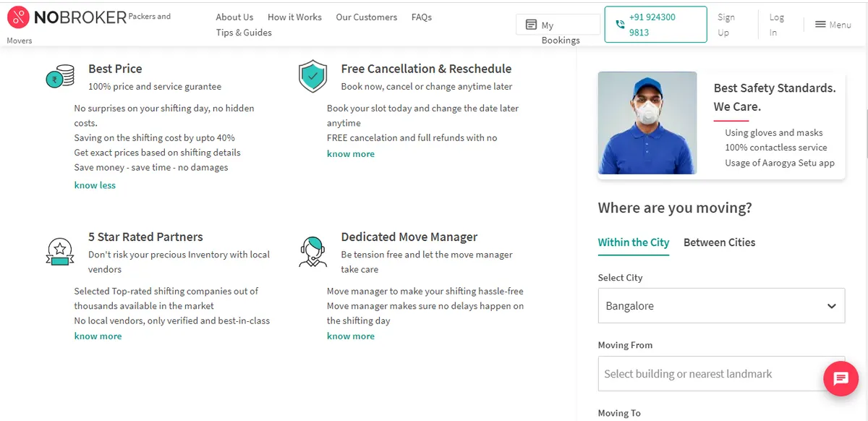Screen dimensions: 868x421
Task: Switch to the Between Cities tab
Action: pyautogui.click(x=719, y=242)
